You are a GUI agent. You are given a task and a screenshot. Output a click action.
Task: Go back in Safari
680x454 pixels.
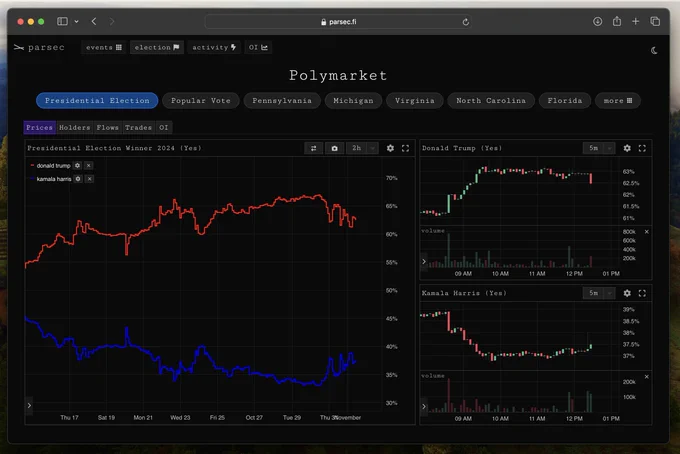click(x=94, y=21)
